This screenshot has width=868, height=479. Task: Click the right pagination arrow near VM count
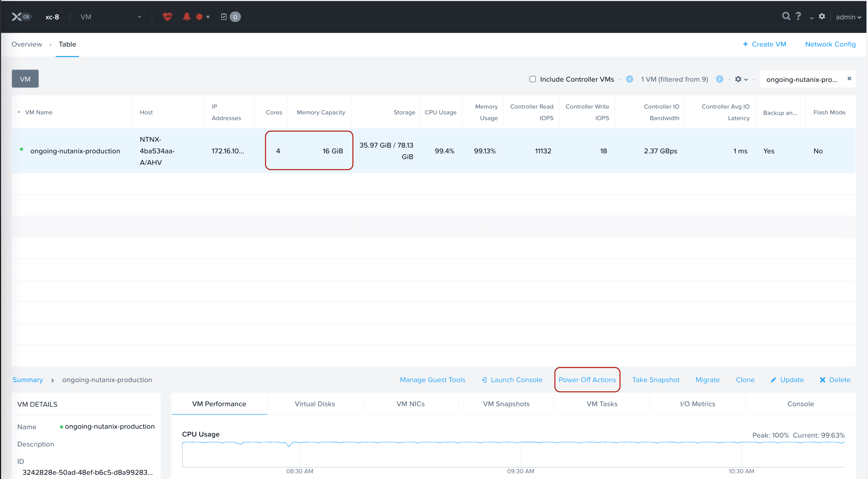720,79
